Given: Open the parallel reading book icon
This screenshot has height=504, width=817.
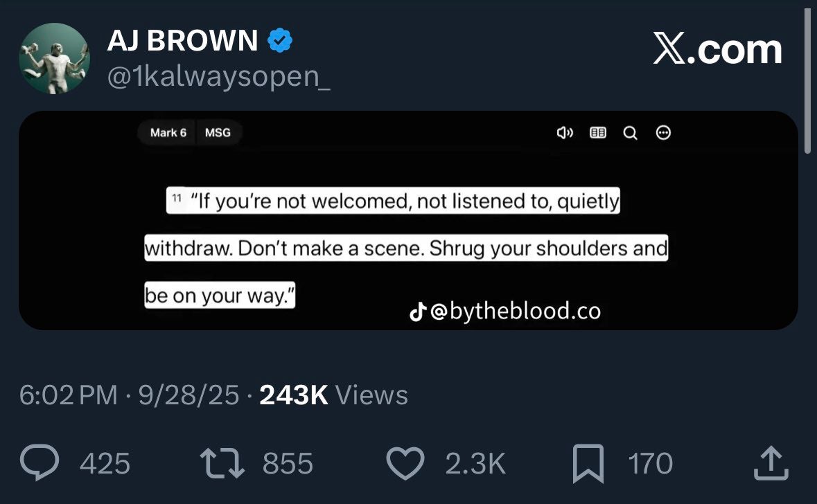Looking at the screenshot, I should click(597, 133).
